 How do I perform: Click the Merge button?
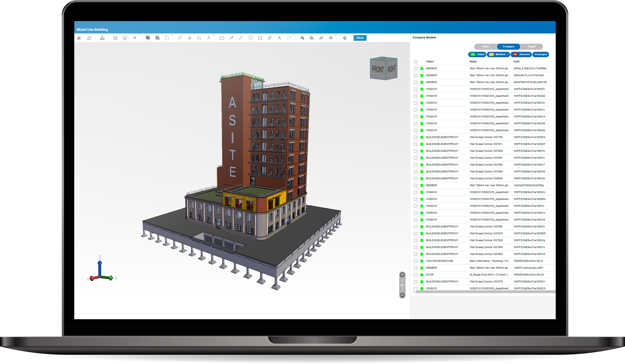coord(360,38)
